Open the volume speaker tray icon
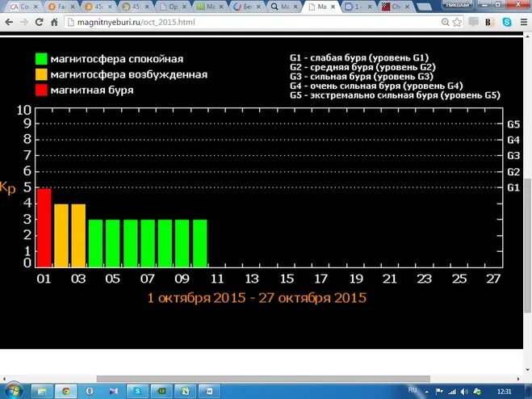This screenshot has height=399, width=532. coord(464,392)
